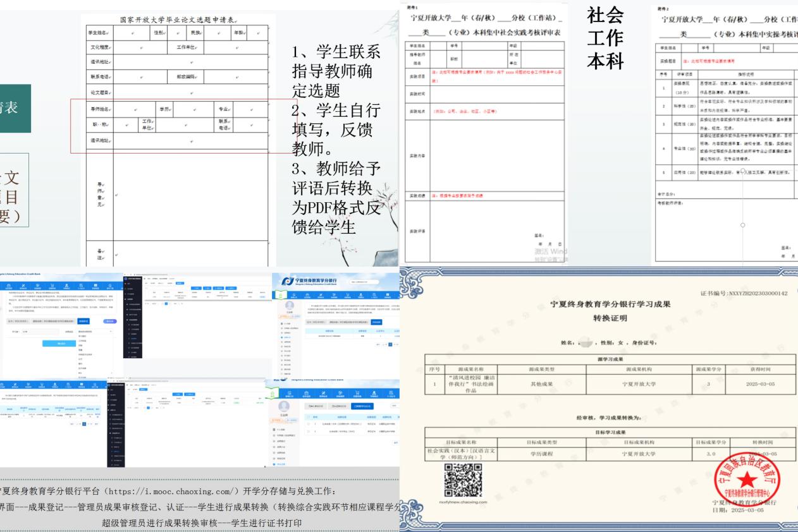Screen dimensions: 798x532
Task: Click the 应用性（20） item in the 附件2 form
Action: click(x=684, y=172)
